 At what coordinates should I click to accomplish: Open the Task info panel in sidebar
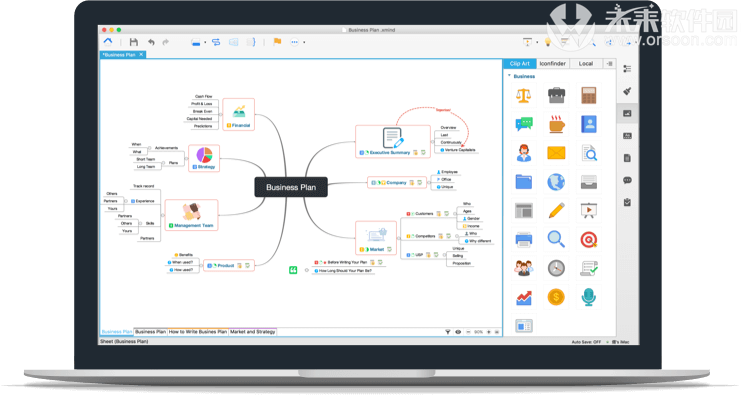[x=627, y=202]
